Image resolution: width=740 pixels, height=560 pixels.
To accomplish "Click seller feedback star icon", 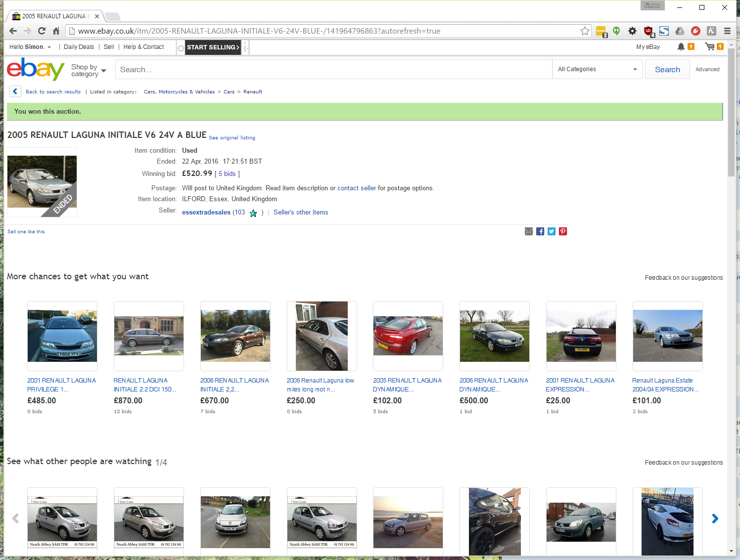I will tap(253, 213).
